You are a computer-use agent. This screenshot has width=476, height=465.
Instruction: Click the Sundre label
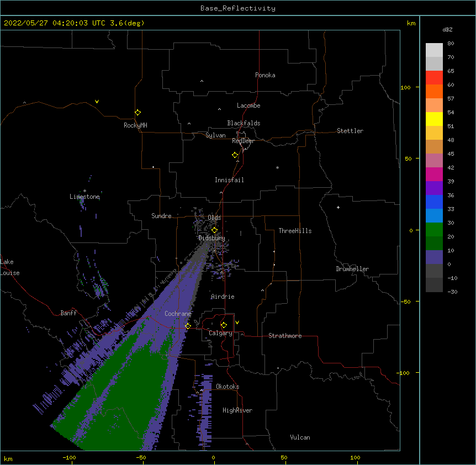click(161, 216)
